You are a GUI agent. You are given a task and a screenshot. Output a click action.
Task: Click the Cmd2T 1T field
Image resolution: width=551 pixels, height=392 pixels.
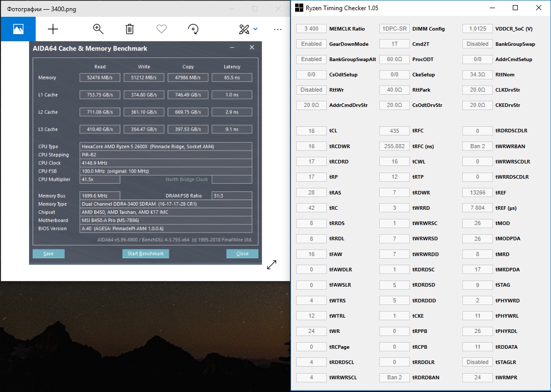395,44
